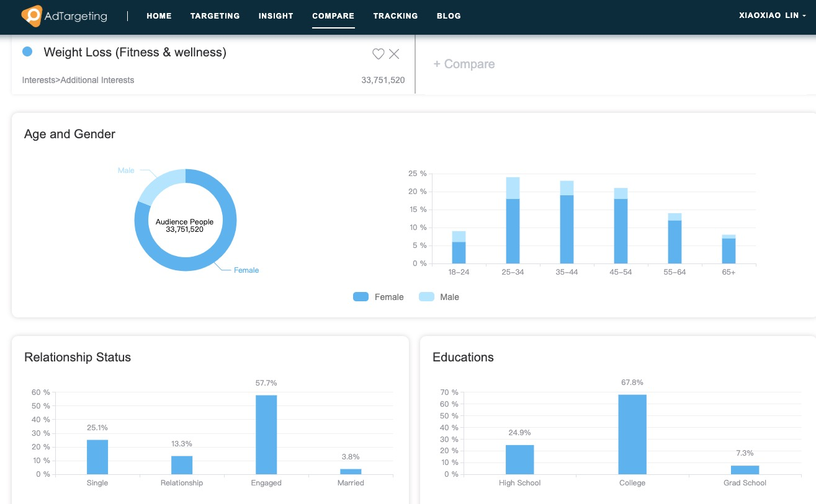Go to the BLOG page
Screen dimensions: 816x504
point(449,16)
